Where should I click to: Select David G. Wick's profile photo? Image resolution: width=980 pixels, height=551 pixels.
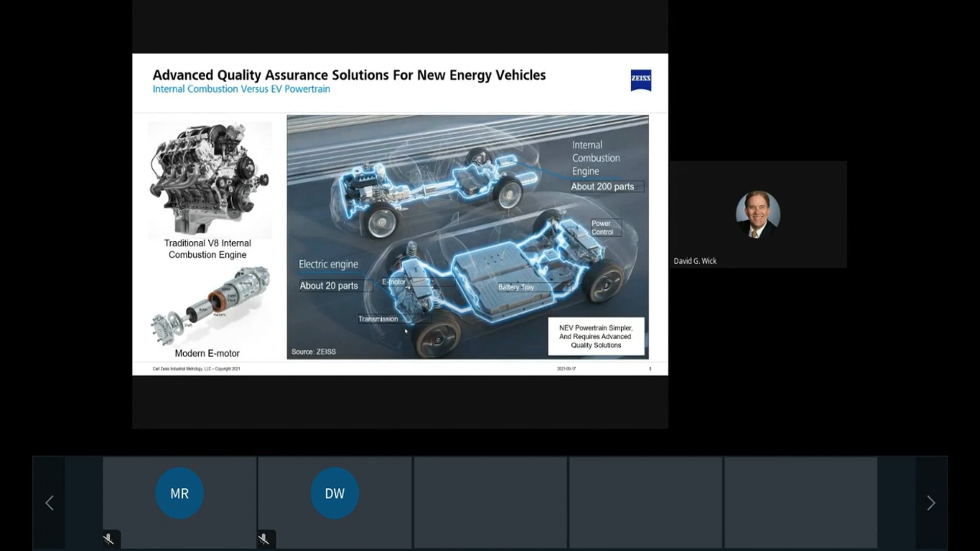pos(757,214)
